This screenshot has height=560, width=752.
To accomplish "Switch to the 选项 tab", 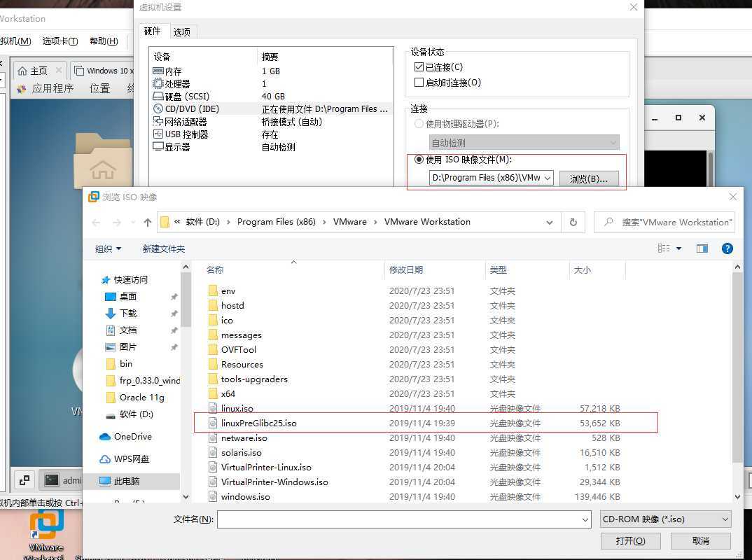I will coord(182,32).
